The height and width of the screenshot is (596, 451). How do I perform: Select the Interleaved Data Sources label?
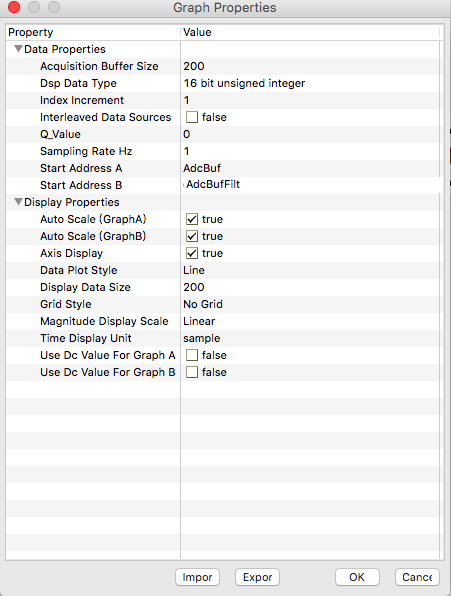(106, 117)
